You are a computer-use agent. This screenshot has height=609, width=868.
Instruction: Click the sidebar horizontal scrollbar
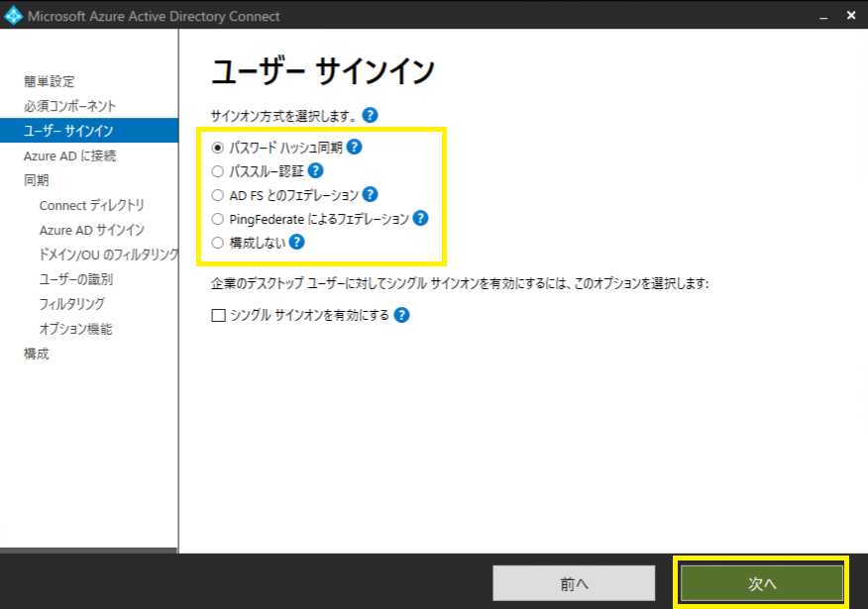88,551
